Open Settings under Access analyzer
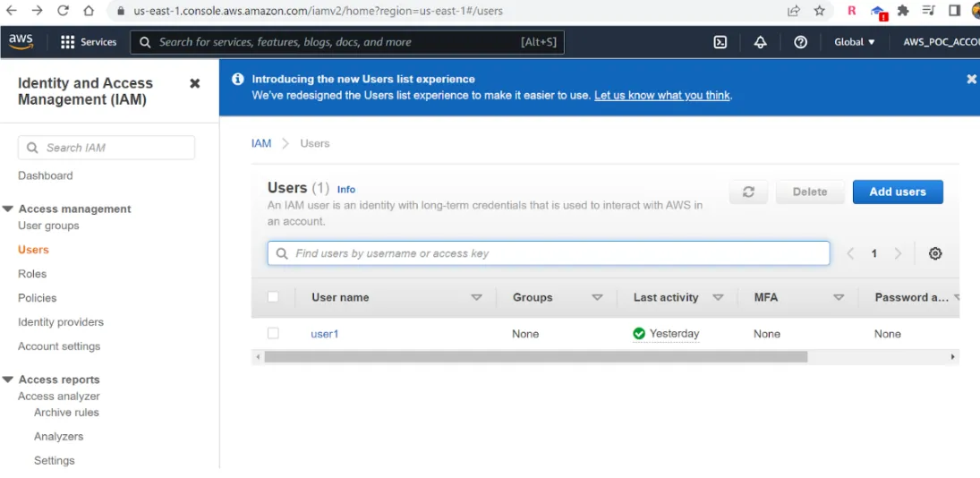 [x=54, y=460]
